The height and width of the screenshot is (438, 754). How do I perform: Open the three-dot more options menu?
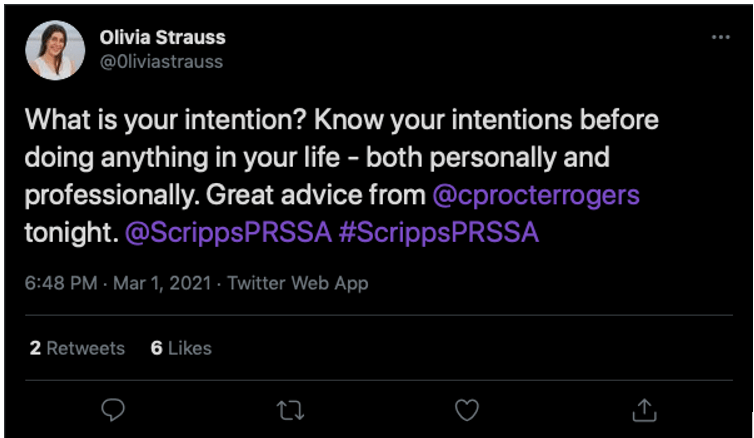point(720,37)
